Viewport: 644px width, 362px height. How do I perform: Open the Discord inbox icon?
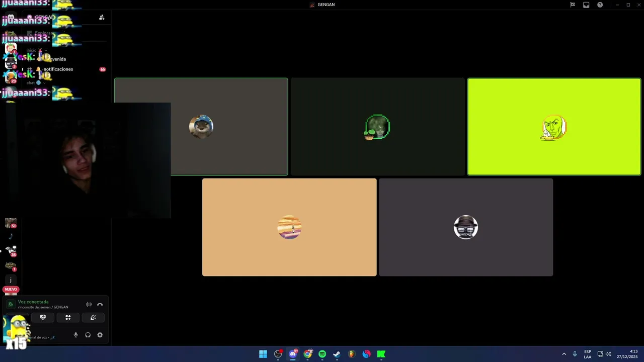586,5
